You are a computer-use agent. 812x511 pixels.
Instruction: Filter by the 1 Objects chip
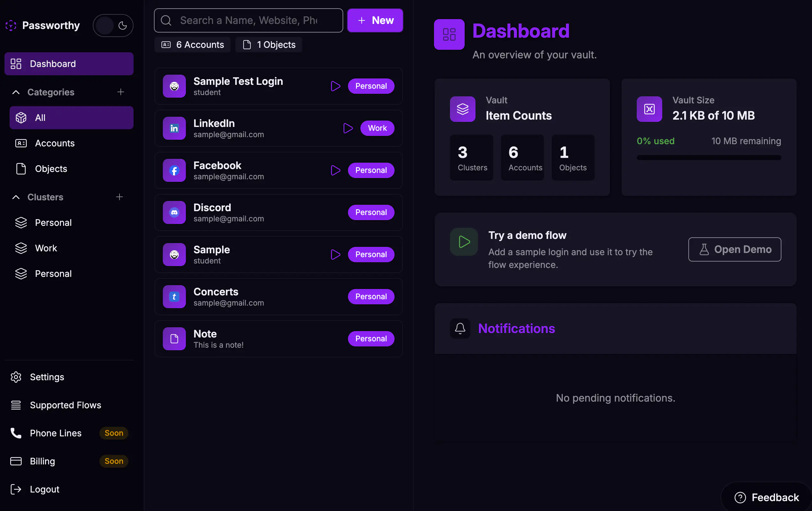tap(269, 45)
